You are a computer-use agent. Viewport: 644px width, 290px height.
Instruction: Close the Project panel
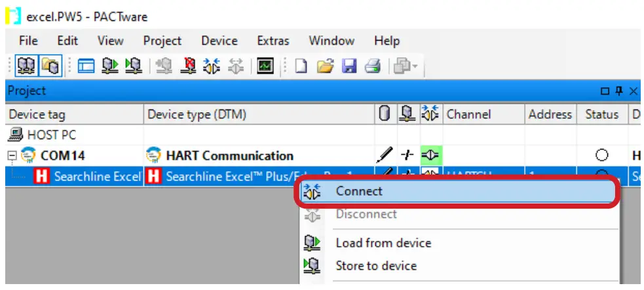click(x=634, y=91)
